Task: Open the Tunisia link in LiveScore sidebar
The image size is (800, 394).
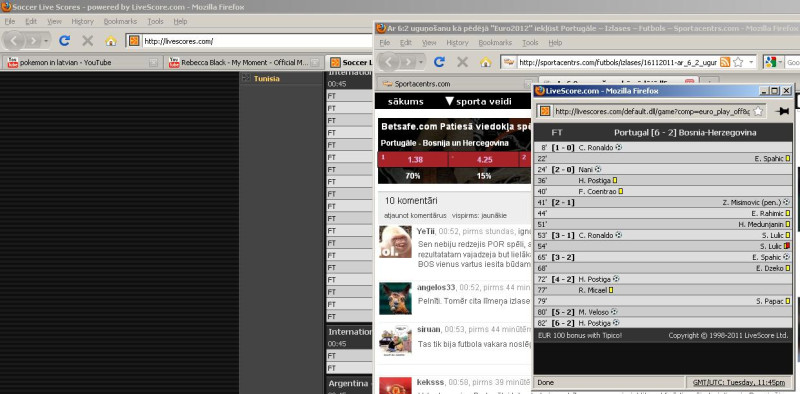Action: (x=267, y=79)
